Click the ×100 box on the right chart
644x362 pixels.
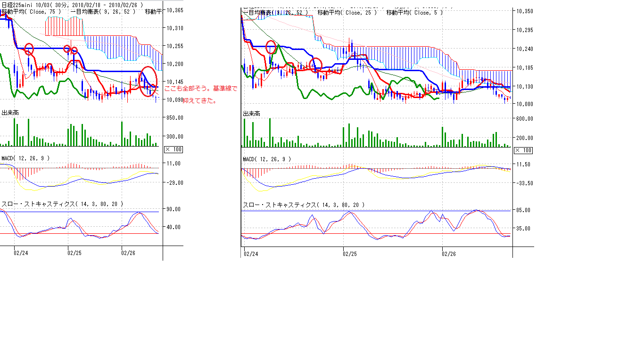523,150
